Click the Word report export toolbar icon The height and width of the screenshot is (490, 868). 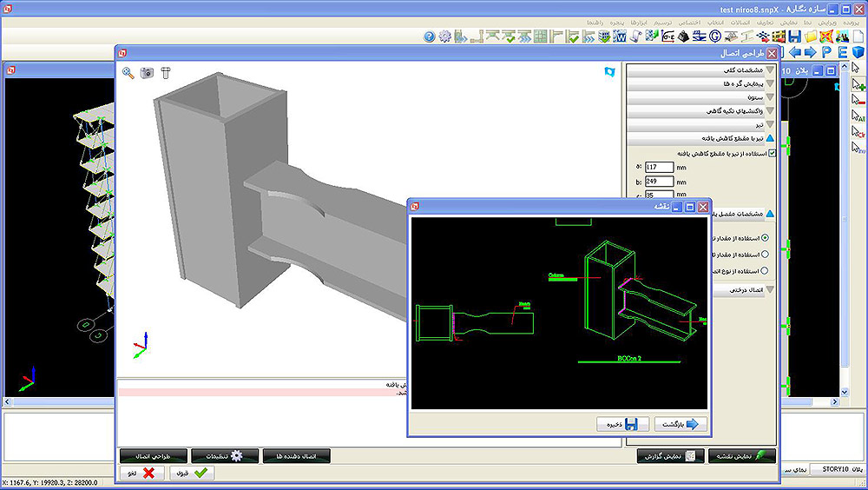click(620, 37)
